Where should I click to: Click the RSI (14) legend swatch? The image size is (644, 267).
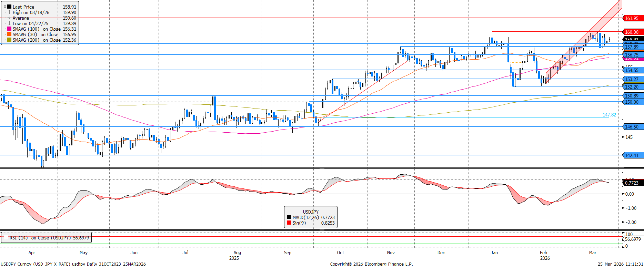point(6,238)
